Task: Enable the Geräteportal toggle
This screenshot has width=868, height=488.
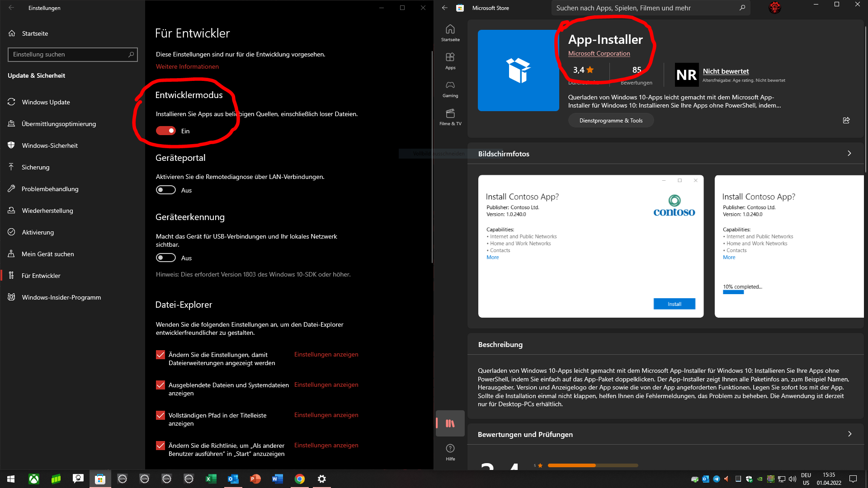Action: (166, 190)
